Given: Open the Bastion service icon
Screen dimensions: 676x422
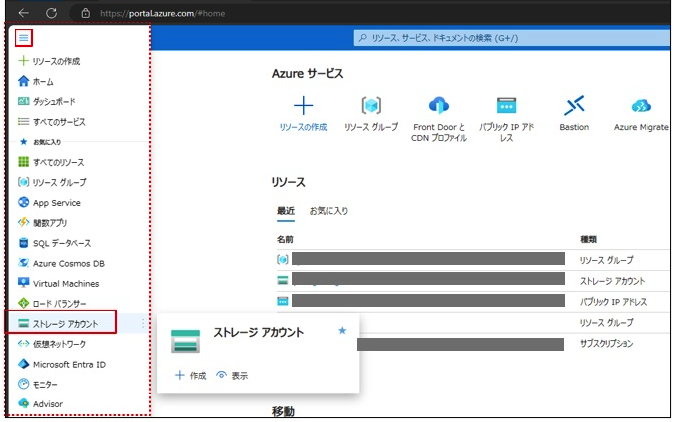Looking at the screenshot, I should [x=574, y=106].
